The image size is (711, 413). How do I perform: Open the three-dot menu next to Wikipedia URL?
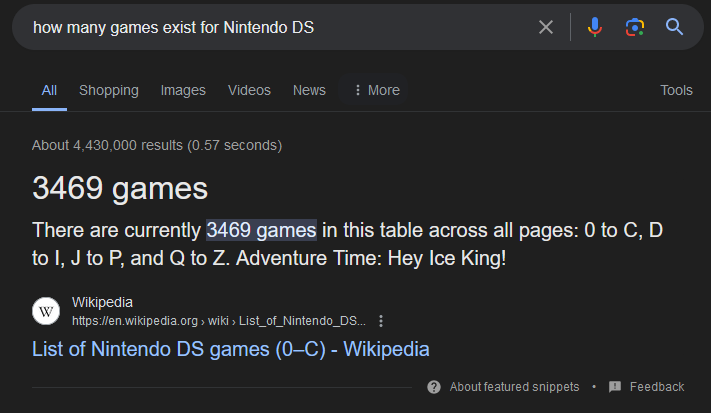click(x=381, y=321)
